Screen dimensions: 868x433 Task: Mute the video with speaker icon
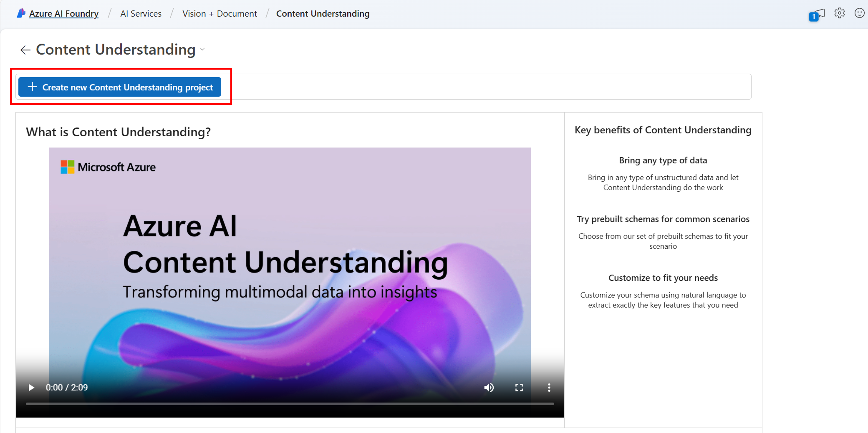click(489, 387)
